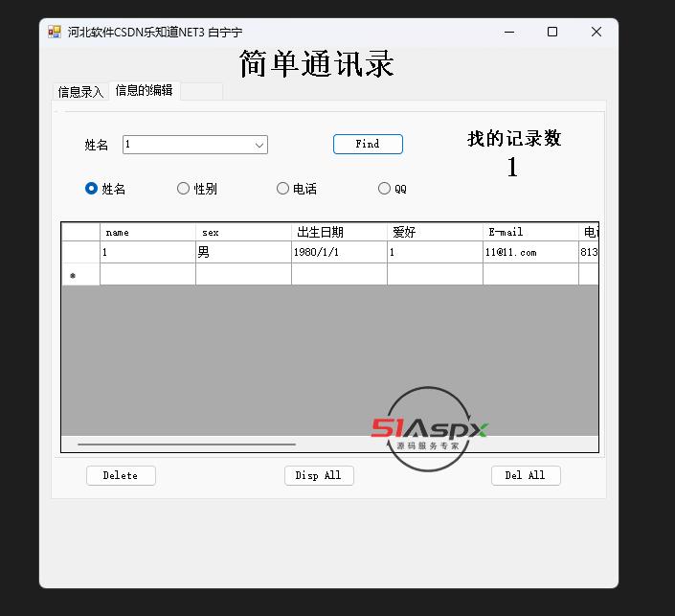Open the 姓名 combo box dropdown arrow

(x=259, y=145)
